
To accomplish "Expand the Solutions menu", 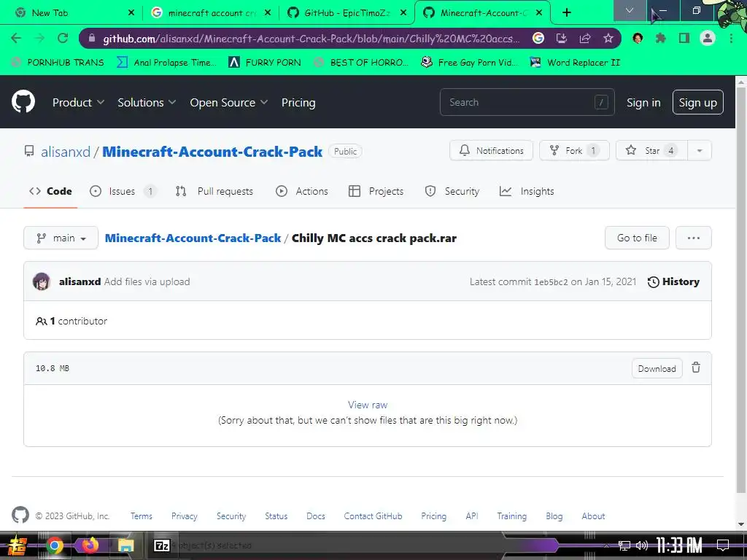I will tap(147, 102).
